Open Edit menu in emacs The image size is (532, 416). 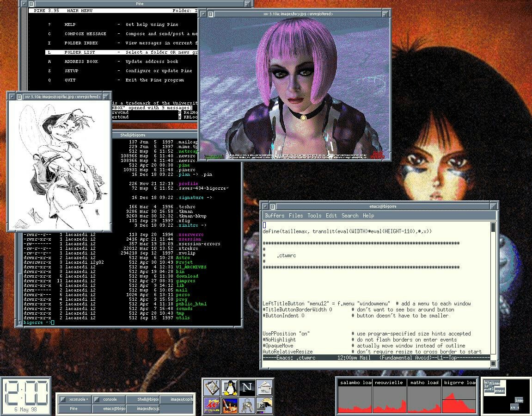(x=331, y=216)
